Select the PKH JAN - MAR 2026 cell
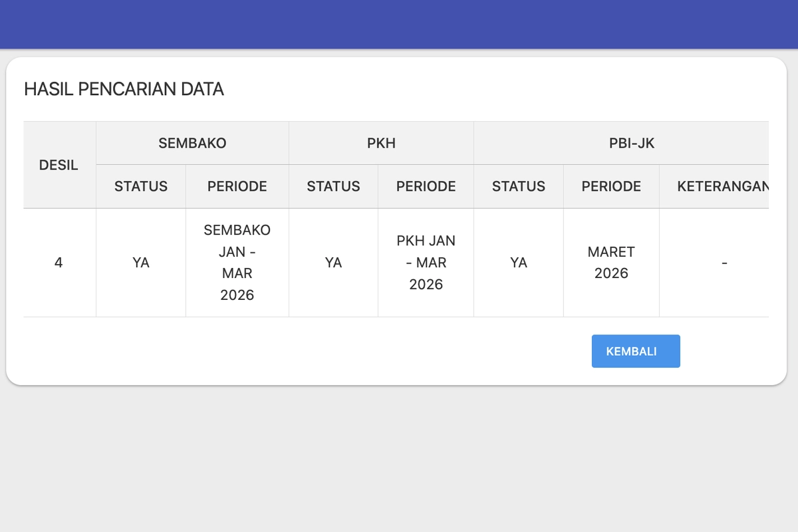The image size is (798, 532). tap(426, 263)
